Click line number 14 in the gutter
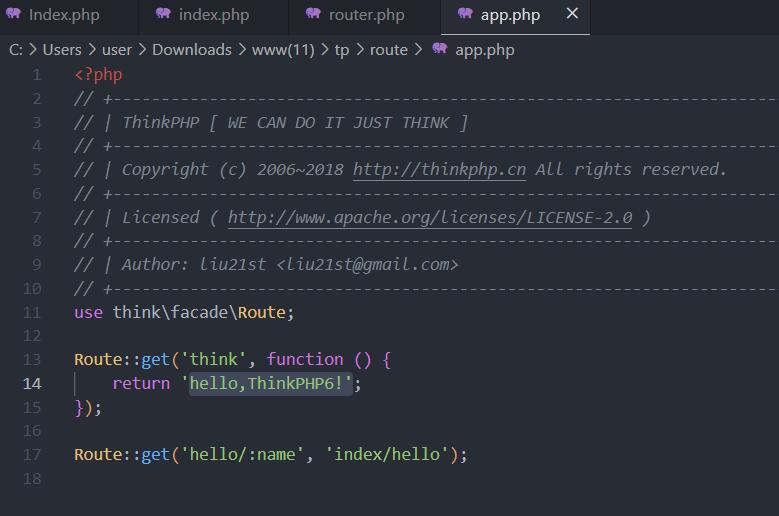Image resolution: width=779 pixels, height=516 pixels. coord(32,383)
